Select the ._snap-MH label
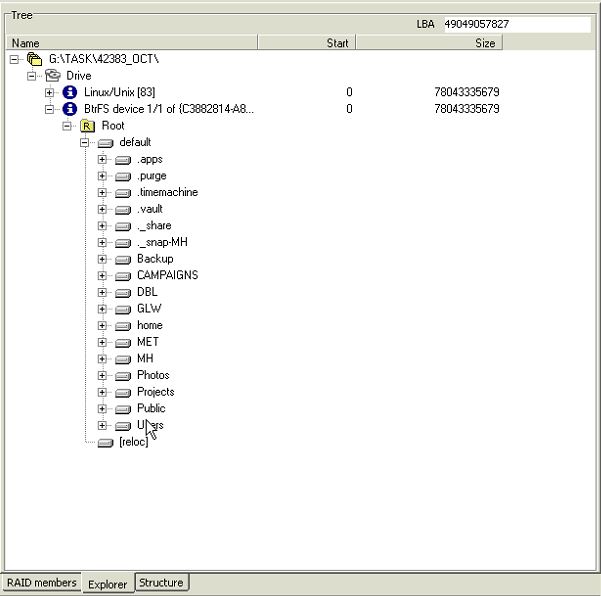 tap(163, 243)
